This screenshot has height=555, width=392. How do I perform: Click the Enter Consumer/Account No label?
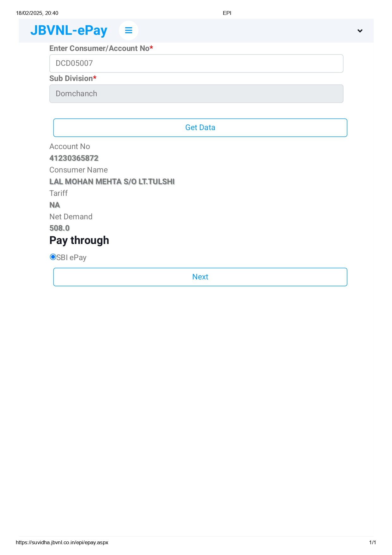tap(101, 48)
